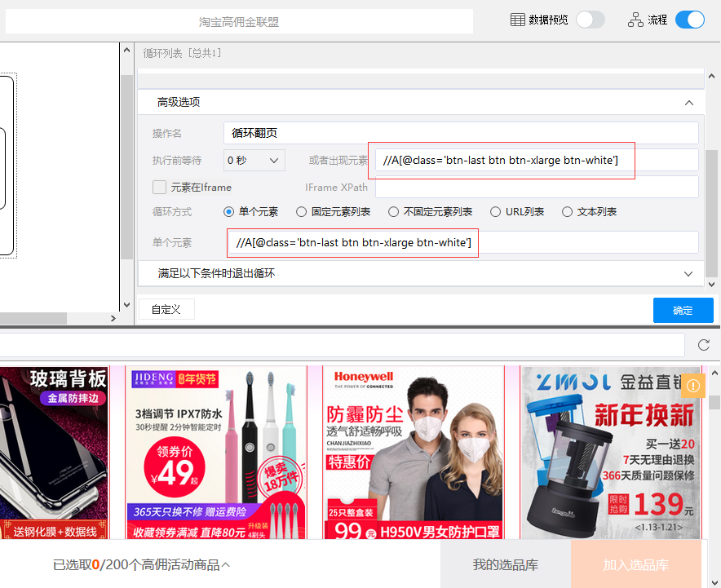Open the 执行前等待 seconds dropdown
Image resolution: width=721 pixels, height=588 pixels.
(254, 161)
